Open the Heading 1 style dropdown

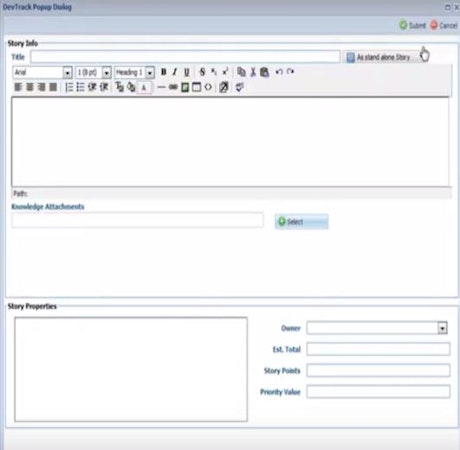point(150,72)
